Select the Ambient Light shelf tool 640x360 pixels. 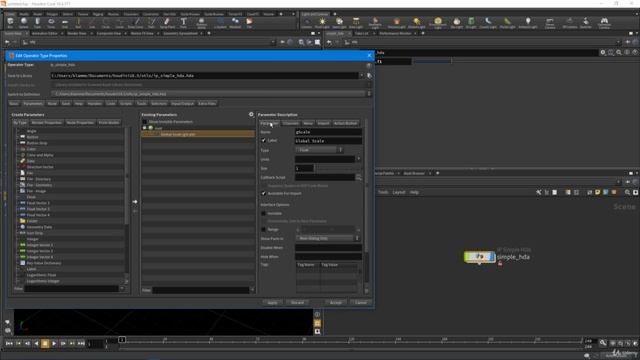coord(528,23)
